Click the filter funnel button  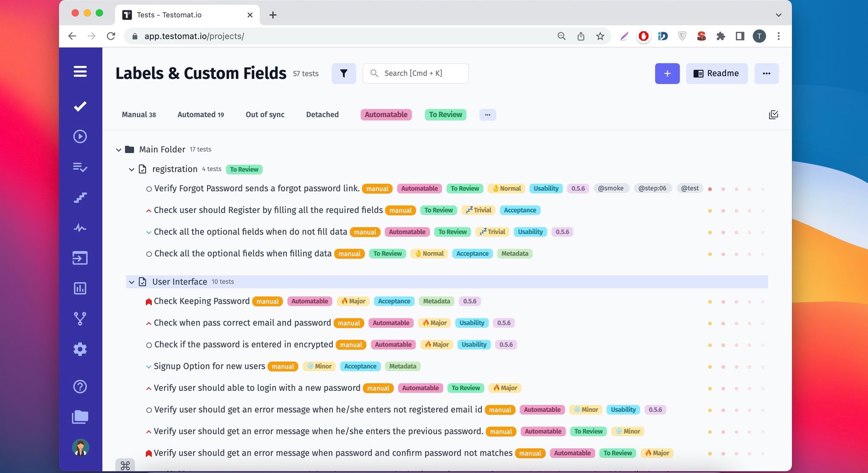click(344, 73)
